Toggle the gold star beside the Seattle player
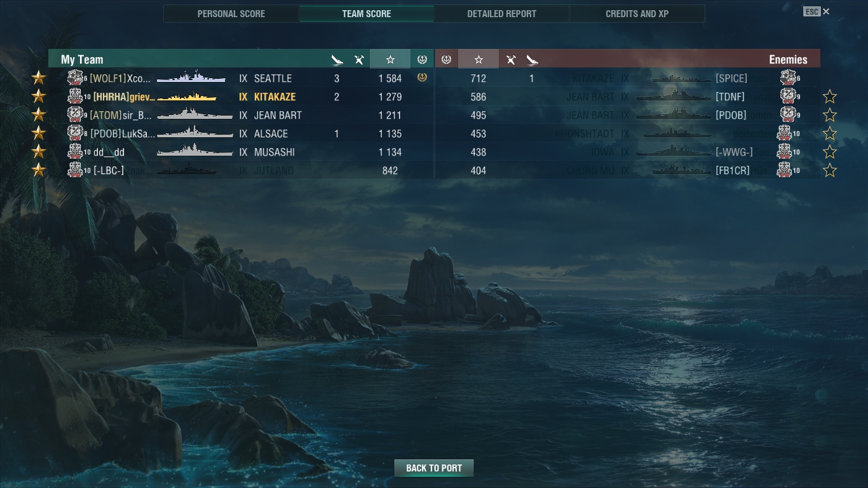Screen dimensions: 868x488 click(x=39, y=78)
